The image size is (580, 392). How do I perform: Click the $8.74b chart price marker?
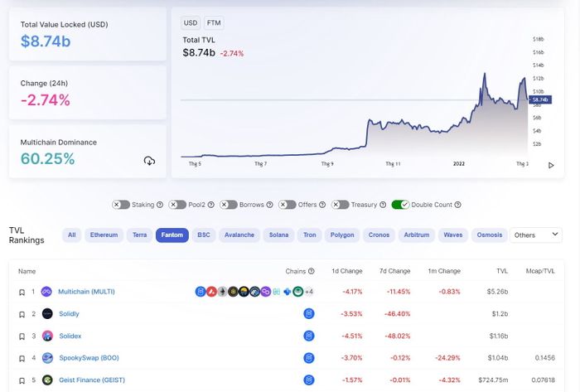tap(540, 99)
